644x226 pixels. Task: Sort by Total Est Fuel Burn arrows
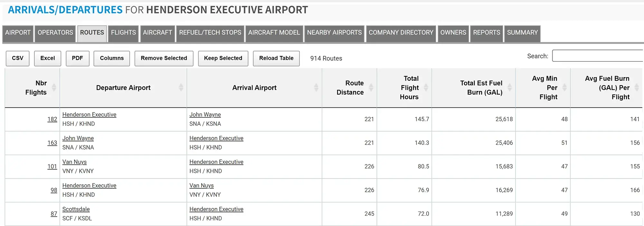pos(510,87)
